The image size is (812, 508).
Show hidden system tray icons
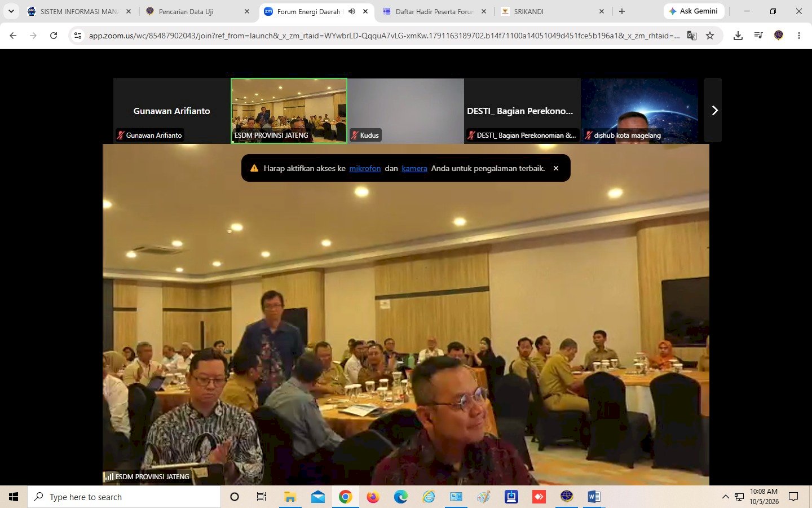tap(725, 497)
